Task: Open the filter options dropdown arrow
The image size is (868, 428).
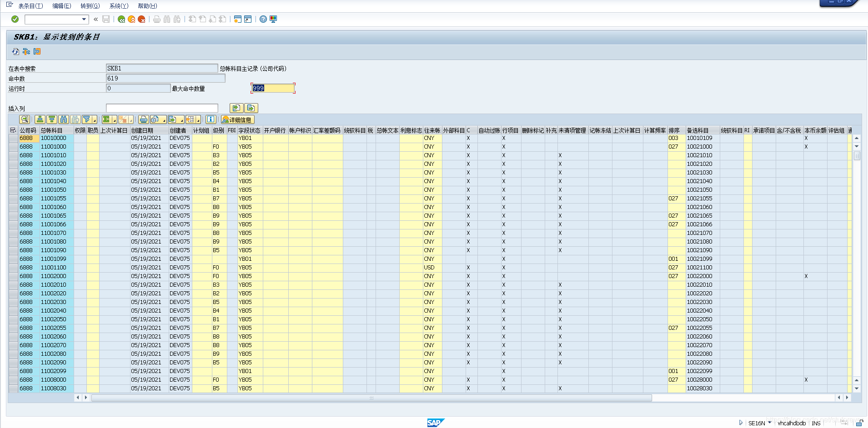Action: pos(95,119)
